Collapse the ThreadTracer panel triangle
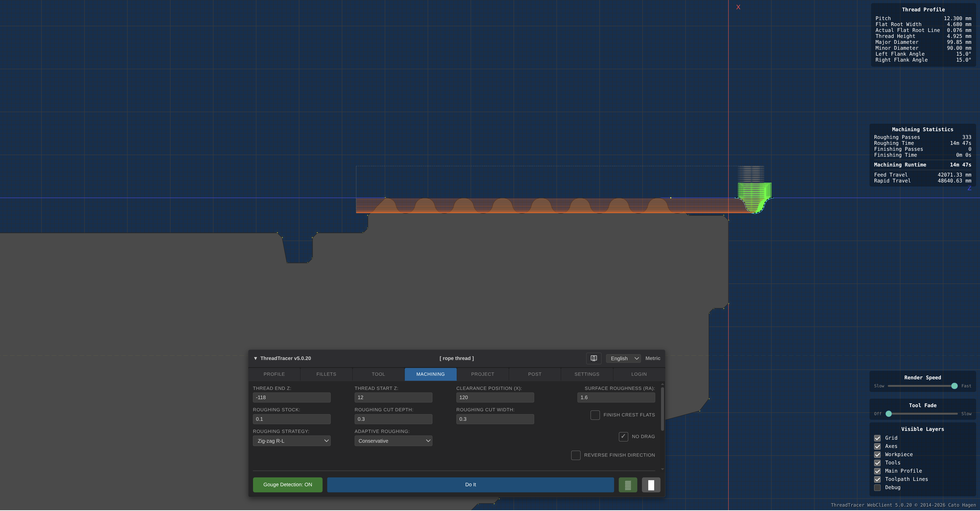Screen dimensions: 980x511 click(x=256, y=358)
